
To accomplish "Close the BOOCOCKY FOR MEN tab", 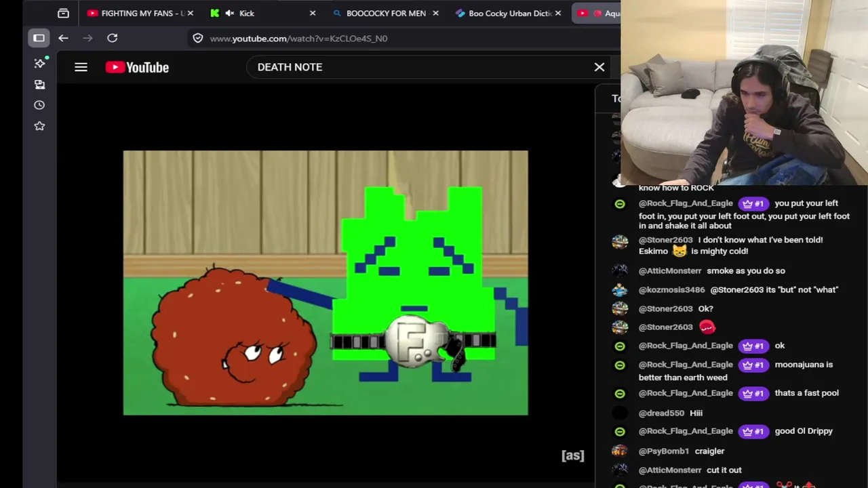I will [435, 13].
